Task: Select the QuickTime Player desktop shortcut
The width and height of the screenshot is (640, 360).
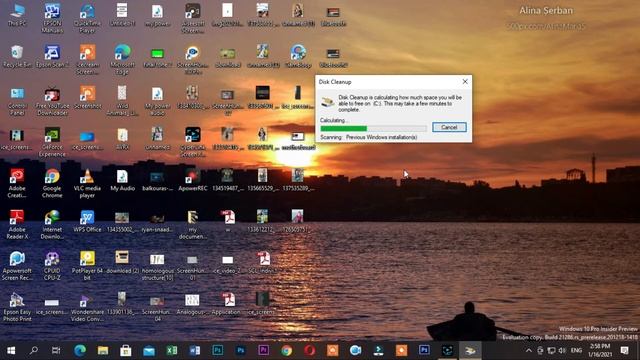Action: coord(87,18)
